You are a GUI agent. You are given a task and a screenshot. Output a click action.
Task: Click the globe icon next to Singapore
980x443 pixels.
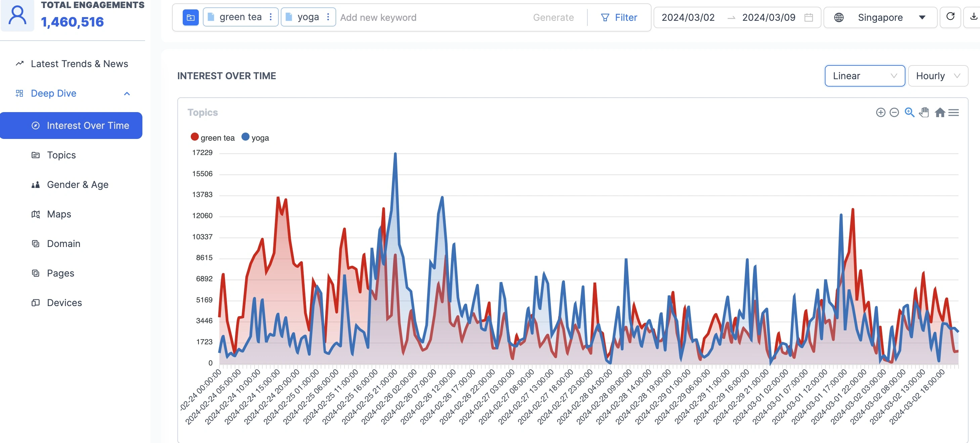839,17
